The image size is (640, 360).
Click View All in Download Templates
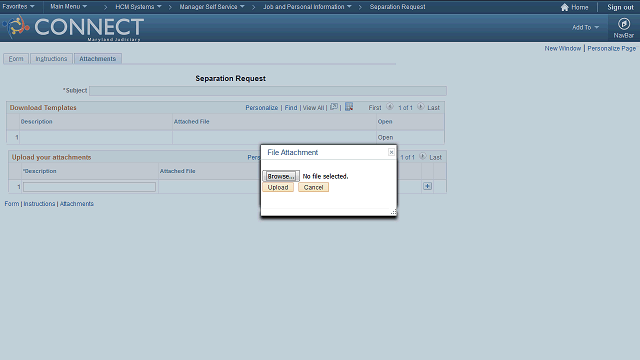click(x=313, y=108)
